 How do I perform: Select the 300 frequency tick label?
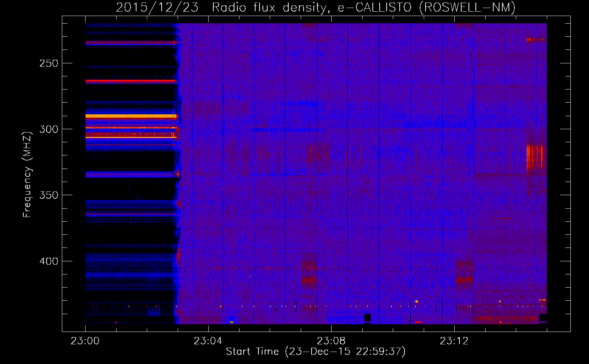point(49,129)
